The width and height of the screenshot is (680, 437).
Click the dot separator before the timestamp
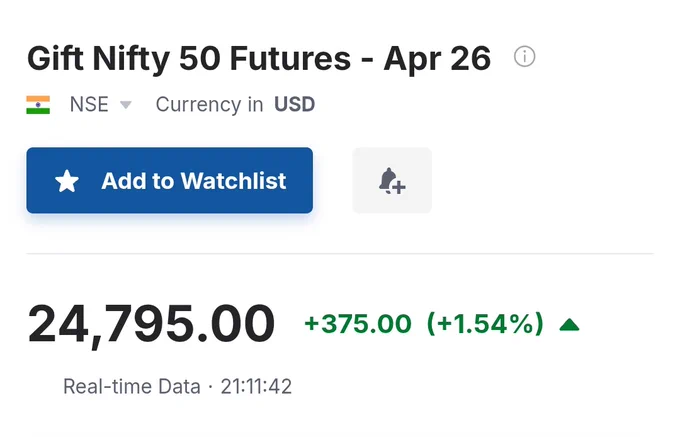pos(210,386)
